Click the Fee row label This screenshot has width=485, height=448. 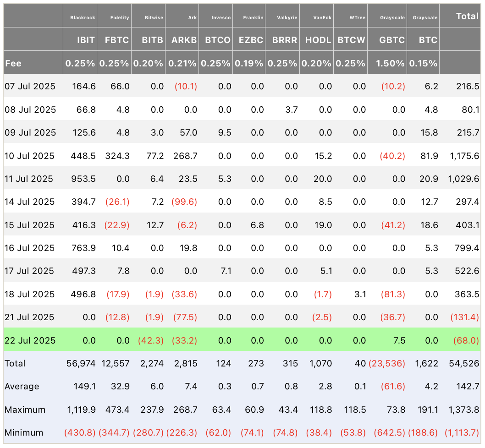[13, 63]
